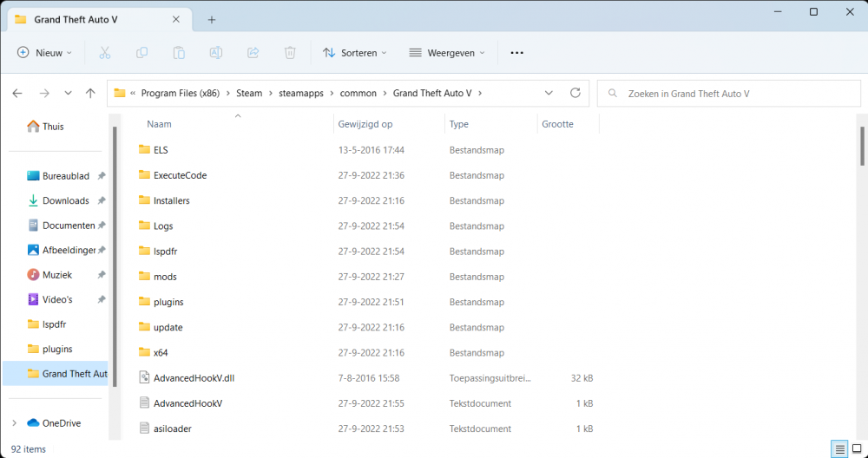Click the file list vertical scrollbar
This screenshot has width=868, height=458.
[861, 146]
